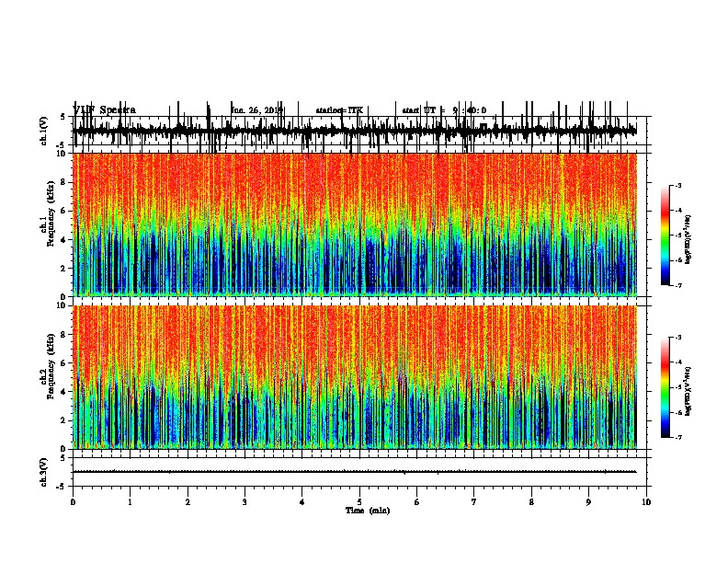Click the ch.1 voltage waveform trace
The height and width of the screenshot is (563, 728).
[355, 131]
